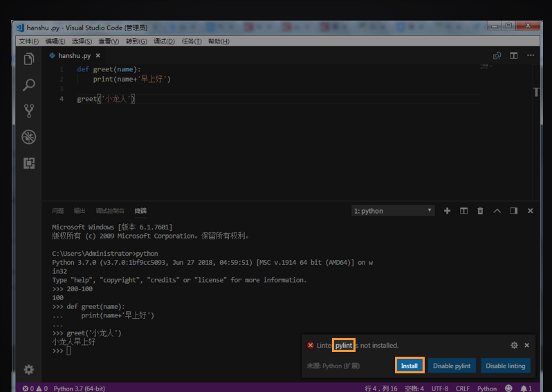Click the print(name+'早上好') line in editor

pos(131,80)
